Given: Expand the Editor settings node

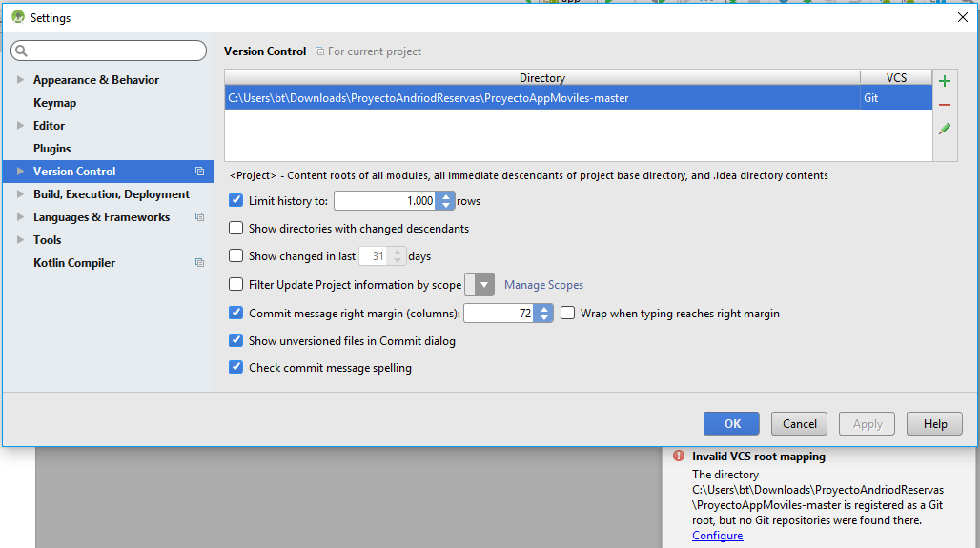Looking at the screenshot, I should point(20,125).
